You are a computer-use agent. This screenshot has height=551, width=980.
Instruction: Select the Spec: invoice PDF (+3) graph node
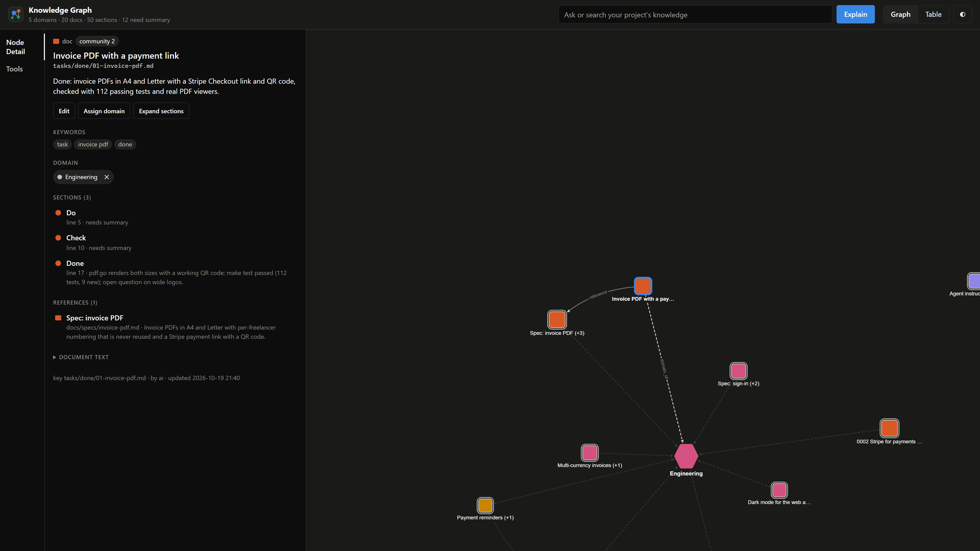(x=557, y=319)
